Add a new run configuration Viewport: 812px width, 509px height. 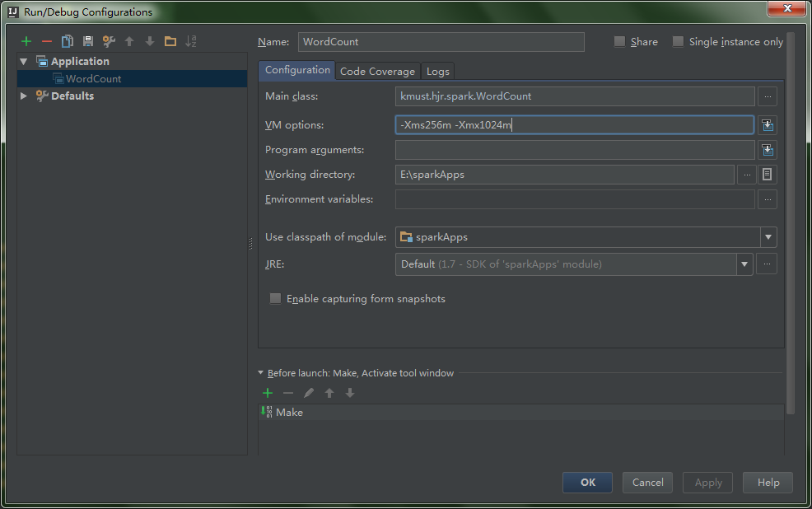(x=25, y=40)
